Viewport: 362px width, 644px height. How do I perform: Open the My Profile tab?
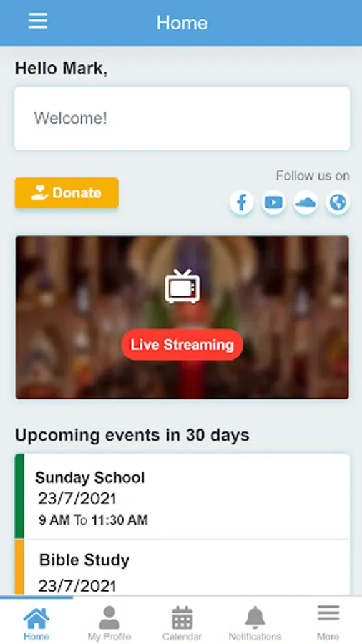[x=109, y=623]
